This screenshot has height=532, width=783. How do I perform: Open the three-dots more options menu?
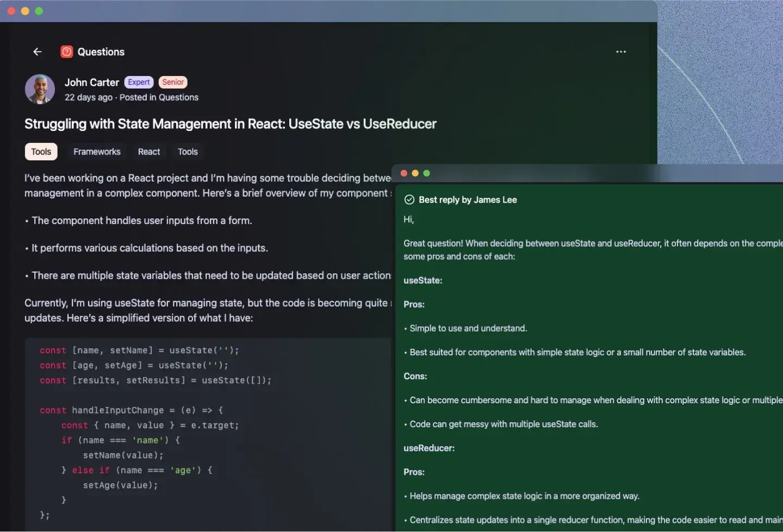click(621, 52)
